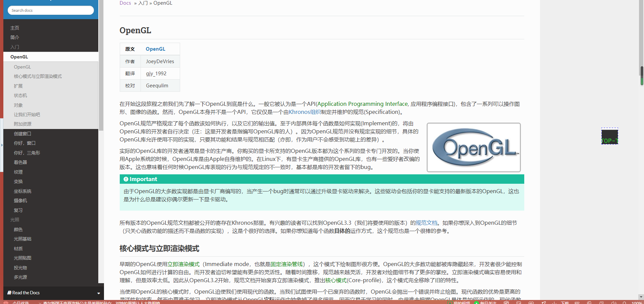Image resolution: width=644 pixels, height=304 pixels.
Task: Open the 颜色 chapter under 光照
Action: [x=18, y=229]
